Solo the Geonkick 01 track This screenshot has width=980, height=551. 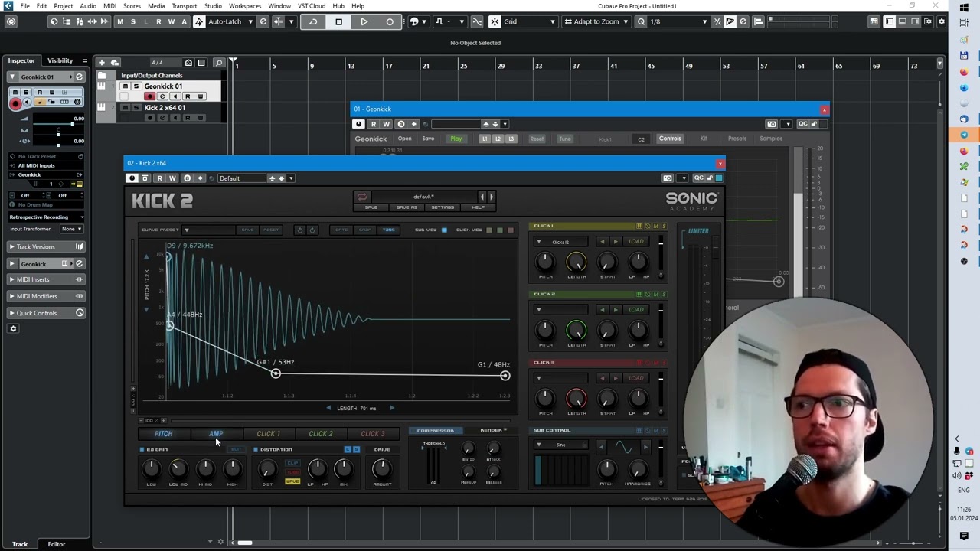coord(136,86)
